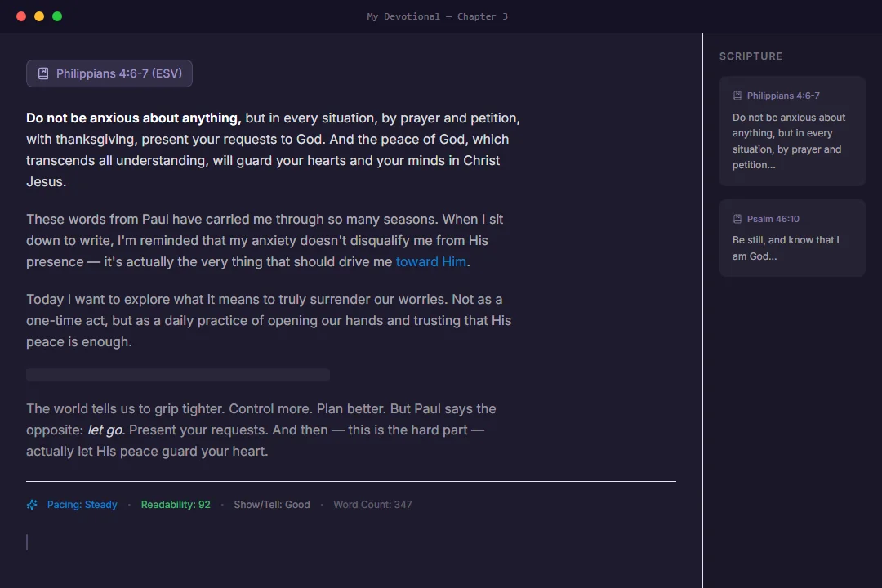This screenshot has height=588, width=882.
Task: Click the bold phrase 'Do not be anxious about anything,'
Action: 133,118
